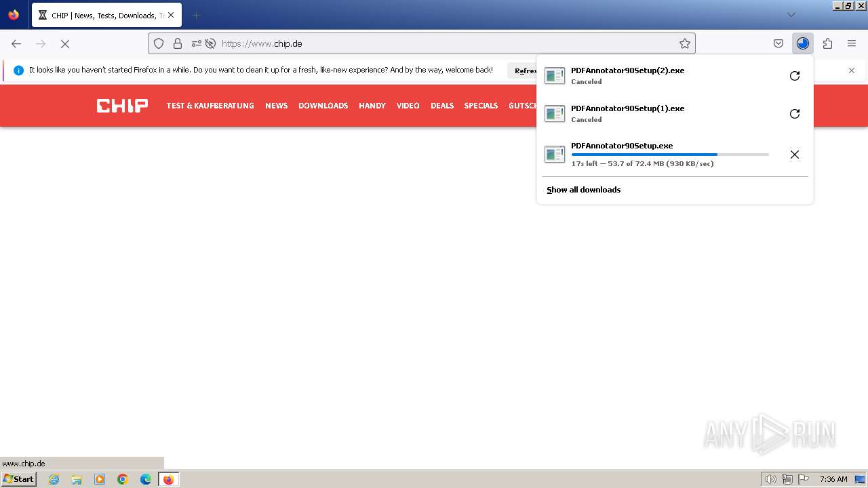Click the show desktop button
The width and height of the screenshot is (868, 488).
point(860,479)
